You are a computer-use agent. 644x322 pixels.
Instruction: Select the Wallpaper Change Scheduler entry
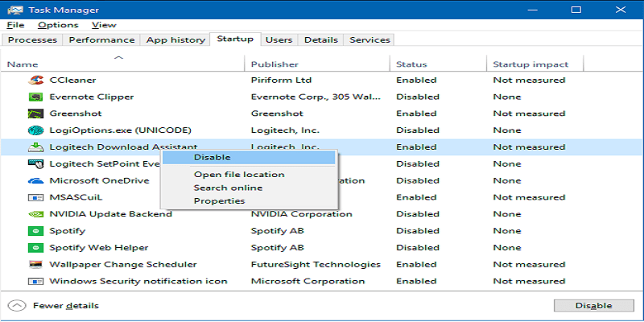tap(123, 265)
